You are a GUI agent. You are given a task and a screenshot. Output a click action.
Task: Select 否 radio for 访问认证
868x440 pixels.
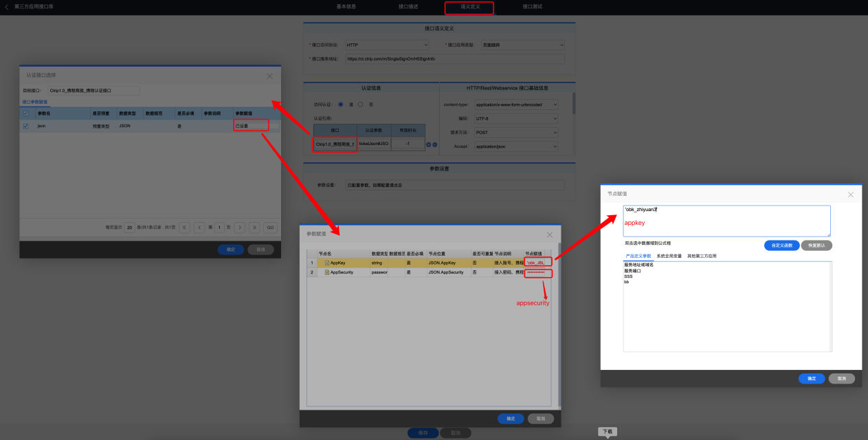(361, 104)
